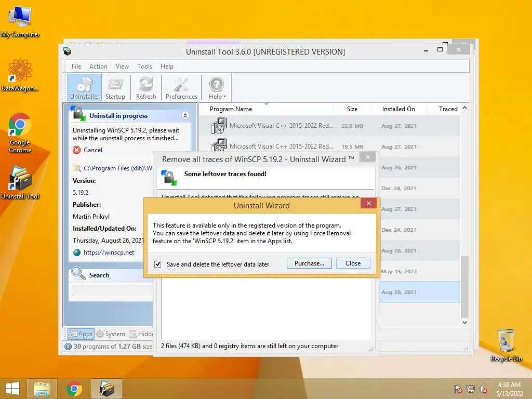Click Uninstall Tool taskbar button
Image resolution: width=532 pixels, height=399 pixels.
107,389
